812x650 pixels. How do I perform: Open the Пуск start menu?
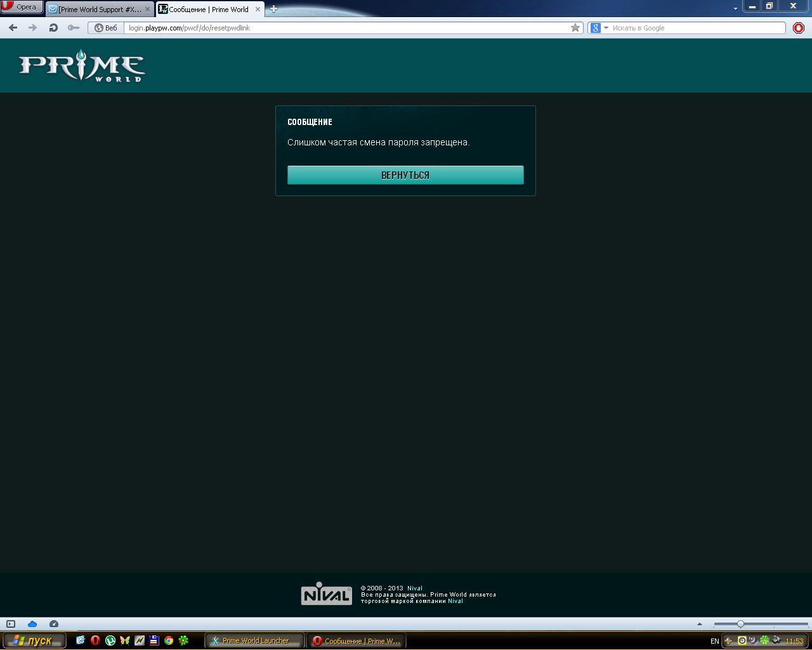pyautogui.click(x=34, y=641)
